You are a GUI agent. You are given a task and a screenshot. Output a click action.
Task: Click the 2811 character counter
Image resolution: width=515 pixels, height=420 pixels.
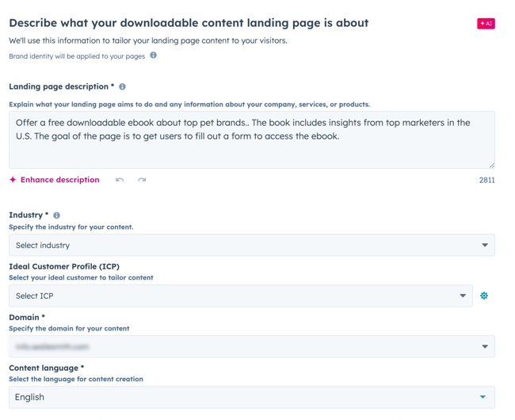coord(486,180)
